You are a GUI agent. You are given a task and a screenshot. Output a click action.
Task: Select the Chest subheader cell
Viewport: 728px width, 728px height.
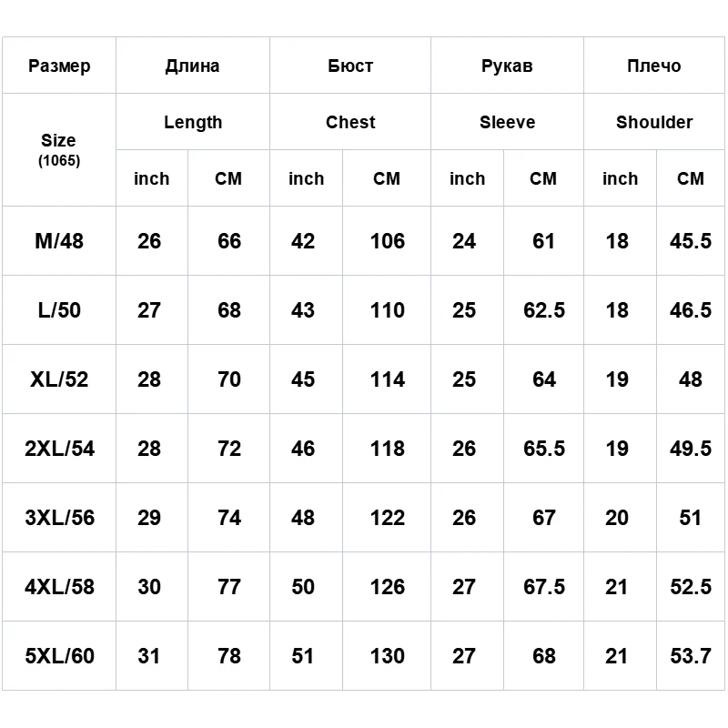point(350,122)
